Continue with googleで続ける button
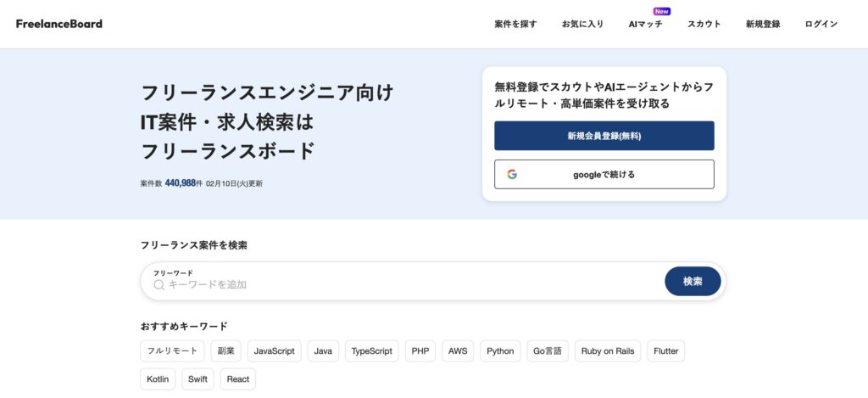Screen dimensions: 868x398 click(x=604, y=175)
